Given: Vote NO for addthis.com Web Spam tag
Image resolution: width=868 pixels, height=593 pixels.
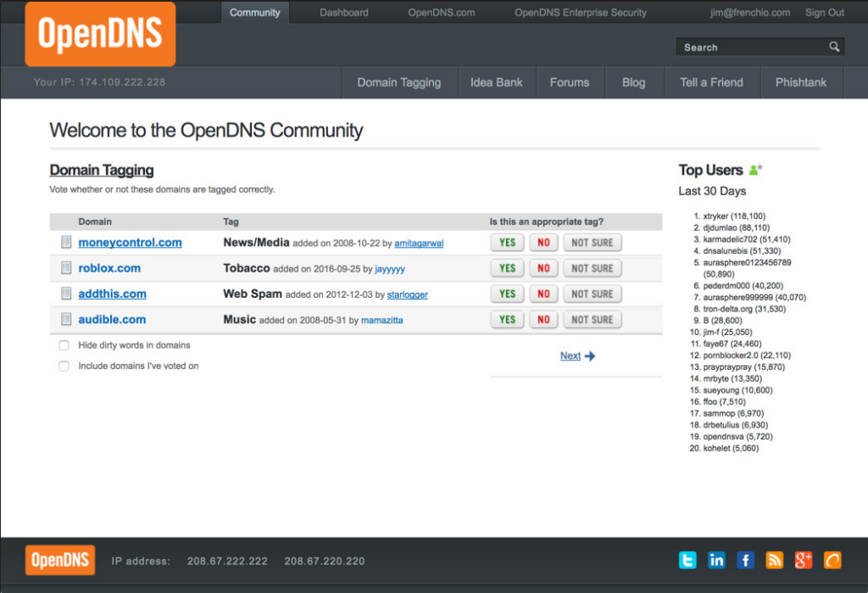Looking at the screenshot, I should pos(543,294).
